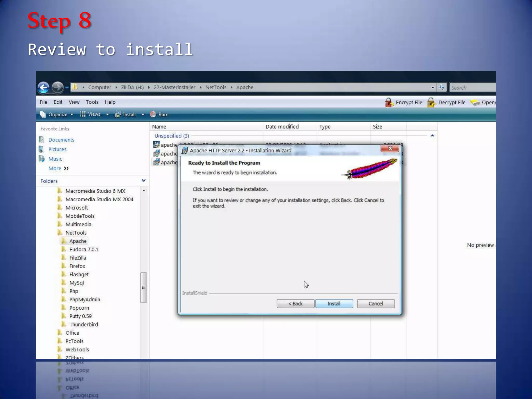Select the Unspecified (3) group label

171,136
